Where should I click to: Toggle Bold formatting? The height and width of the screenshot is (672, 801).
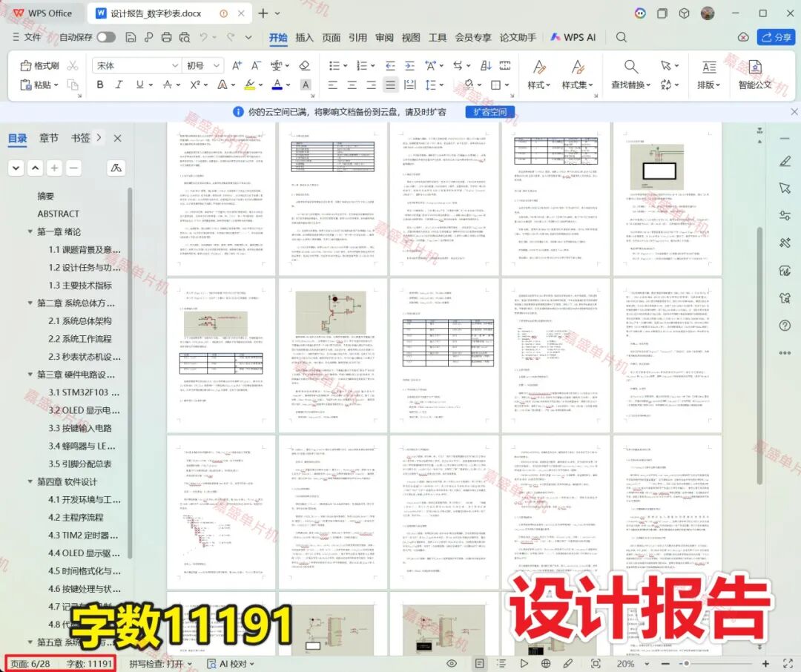pos(100,85)
